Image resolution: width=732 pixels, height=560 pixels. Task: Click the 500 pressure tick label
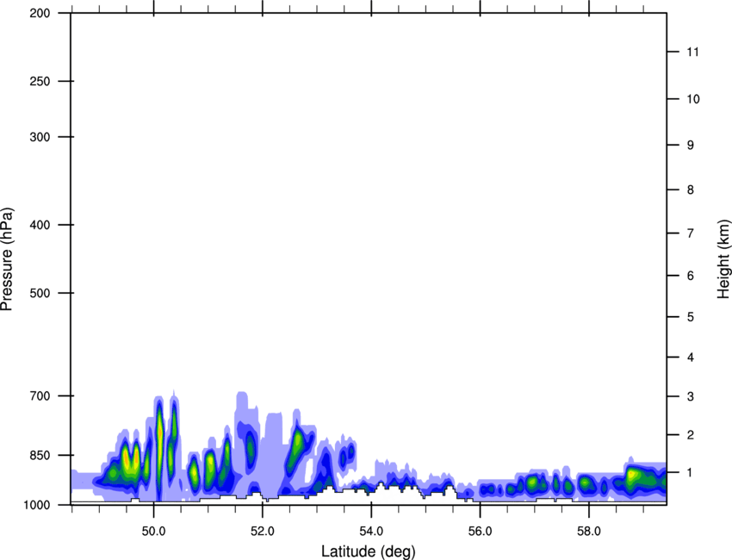coord(40,293)
